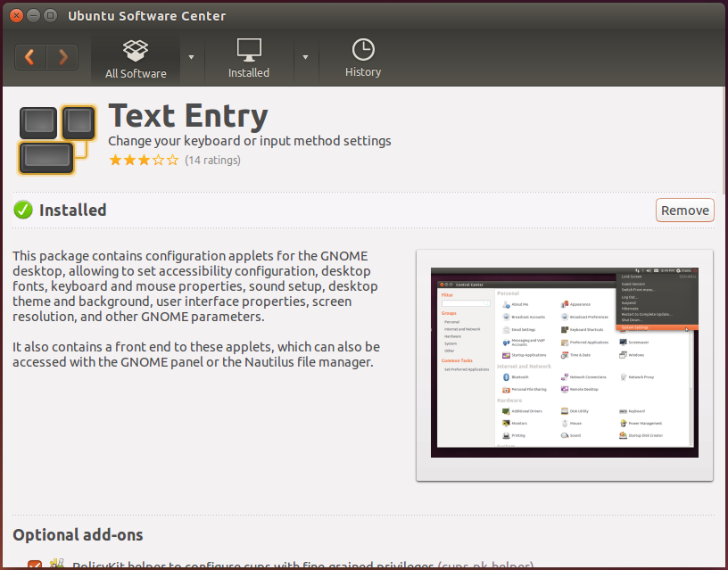Click the star rating for Text Entry
Image resolution: width=728 pixels, height=570 pixels.
(x=144, y=161)
